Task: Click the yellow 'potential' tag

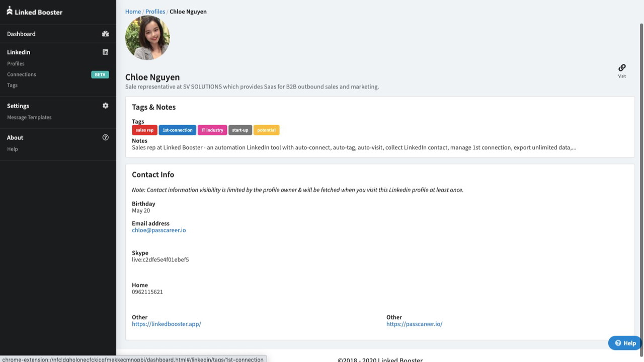Action: tap(266, 130)
